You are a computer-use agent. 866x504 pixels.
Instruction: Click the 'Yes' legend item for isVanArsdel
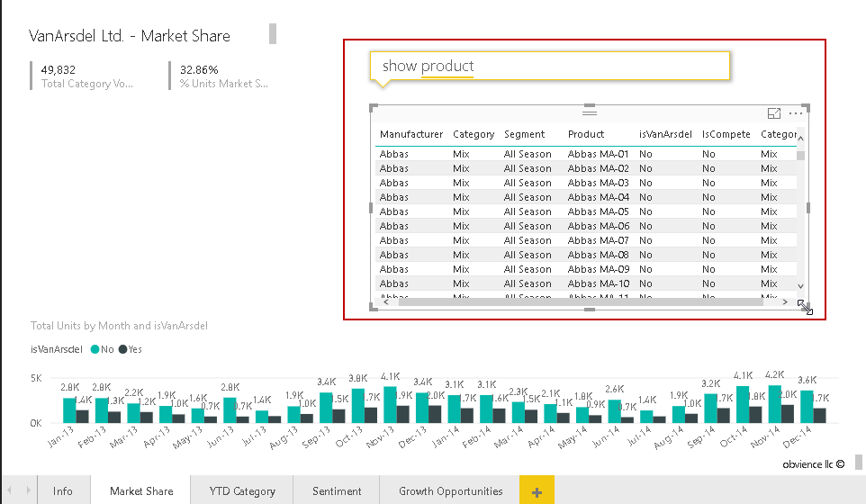(x=130, y=349)
